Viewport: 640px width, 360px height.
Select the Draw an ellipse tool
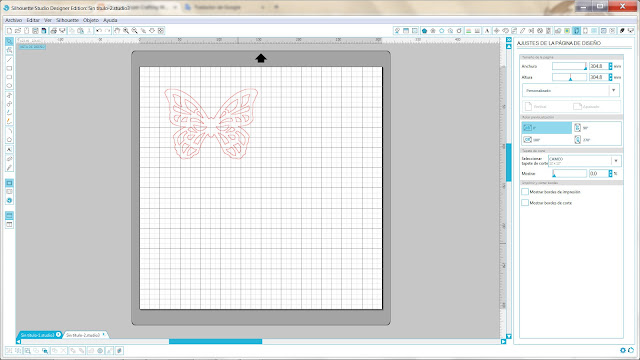[x=9, y=85]
